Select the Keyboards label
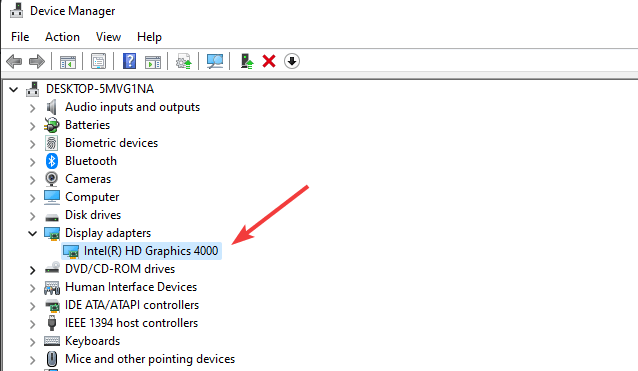Viewport: 638px width, 371px height. (92, 341)
